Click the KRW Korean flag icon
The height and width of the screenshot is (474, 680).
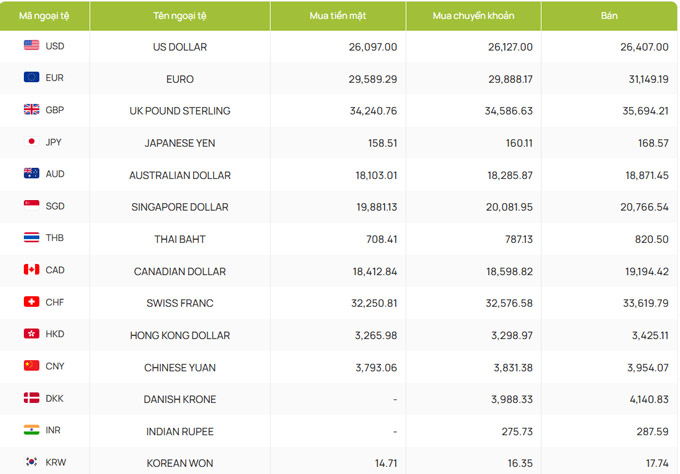[x=31, y=462]
